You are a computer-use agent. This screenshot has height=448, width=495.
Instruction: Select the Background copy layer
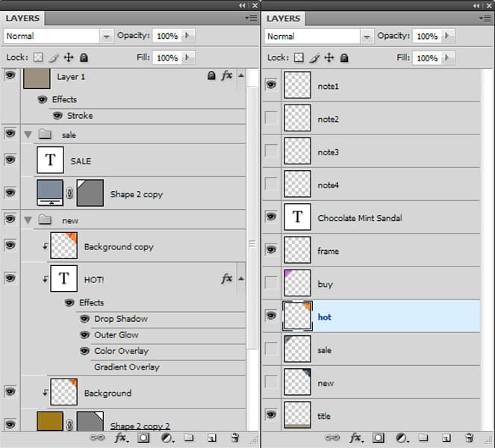click(x=134, y=246)
